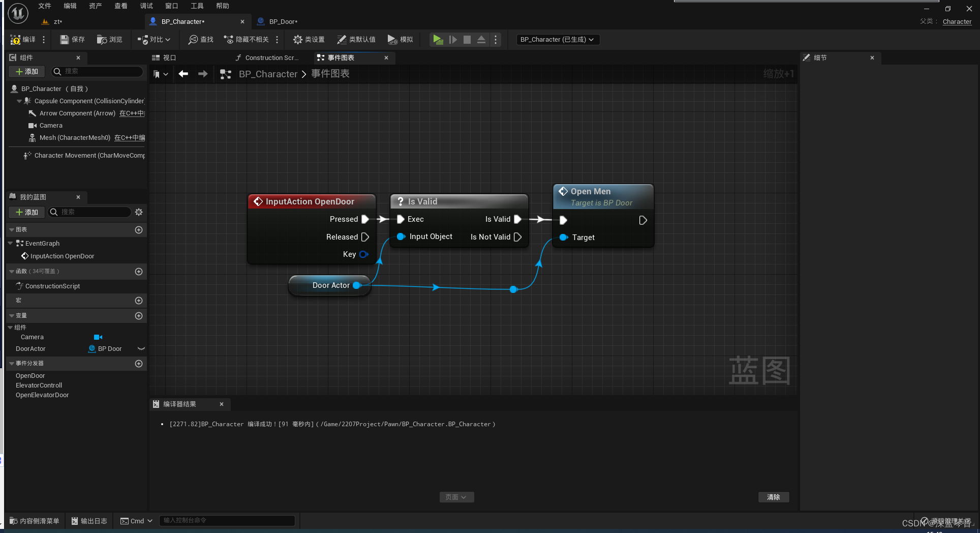Open Class Settings
The width and height of the screenshot is (980, 533).
pyautogui.click(x=309, y=39)
